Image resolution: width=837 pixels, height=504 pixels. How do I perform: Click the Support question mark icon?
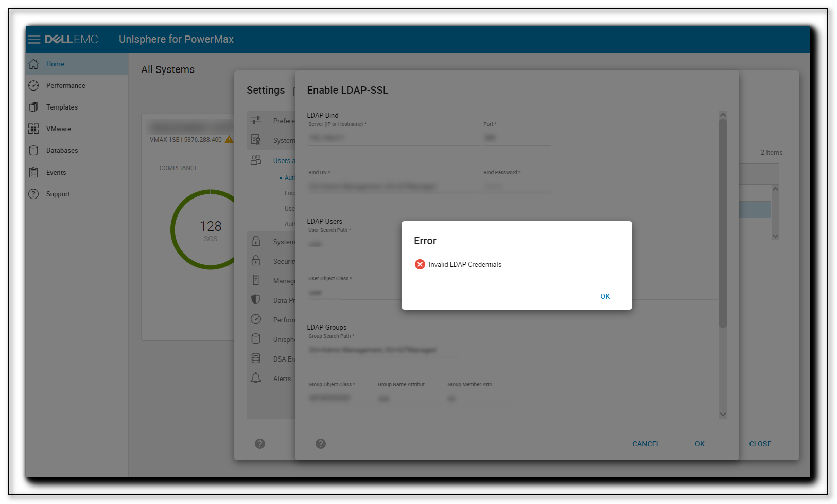pos(33,194)
